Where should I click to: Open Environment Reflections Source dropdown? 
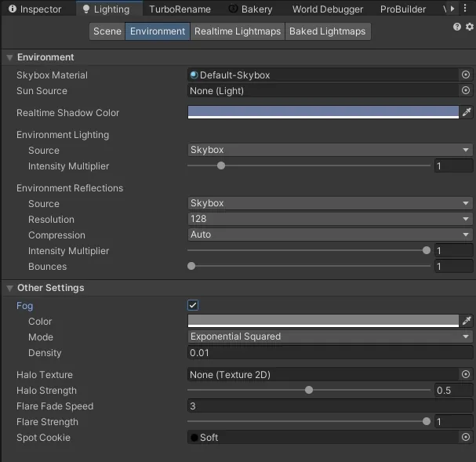pos(330,203)
